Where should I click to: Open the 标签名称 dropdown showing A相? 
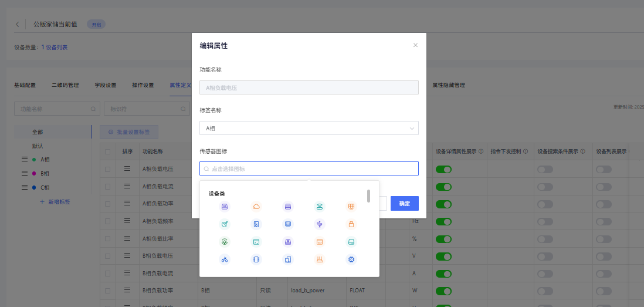(309, 128)
